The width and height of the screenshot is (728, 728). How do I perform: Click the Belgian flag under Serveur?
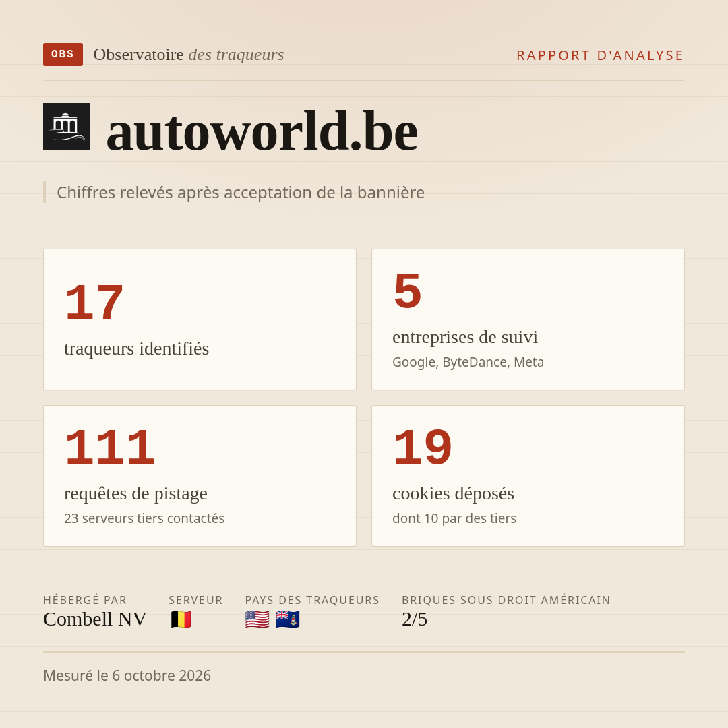181,619
